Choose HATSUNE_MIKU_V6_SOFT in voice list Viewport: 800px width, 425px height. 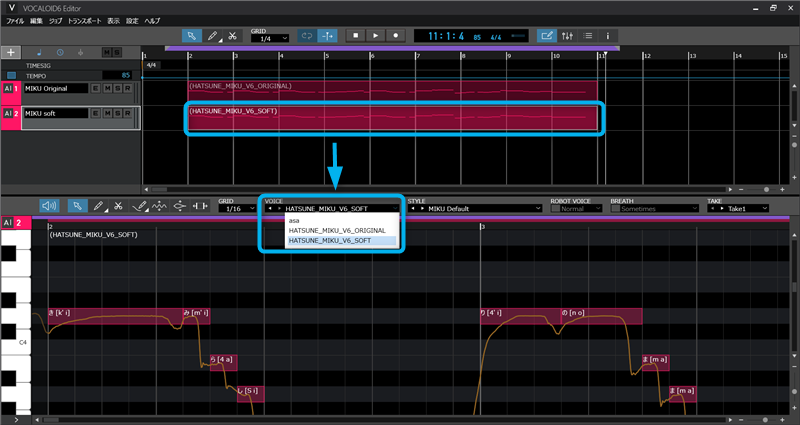[341, 240]
